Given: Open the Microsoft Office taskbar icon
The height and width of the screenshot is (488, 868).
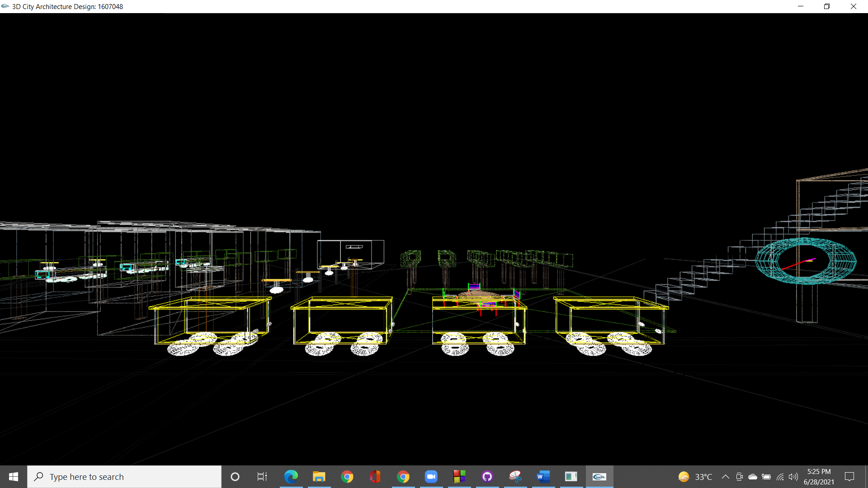Looking at the screenshot, I should 375,477.
